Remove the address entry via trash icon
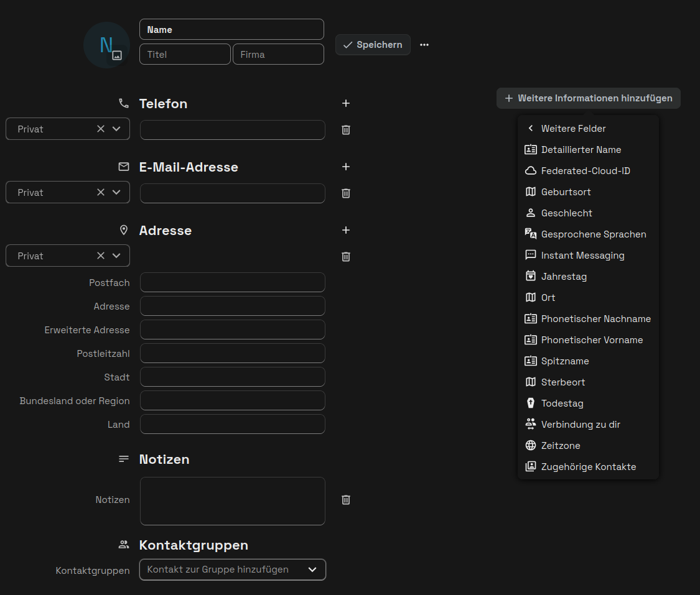The width and height of the screenshot is (700, 595). pyautogui.click(x=346, y=257)
